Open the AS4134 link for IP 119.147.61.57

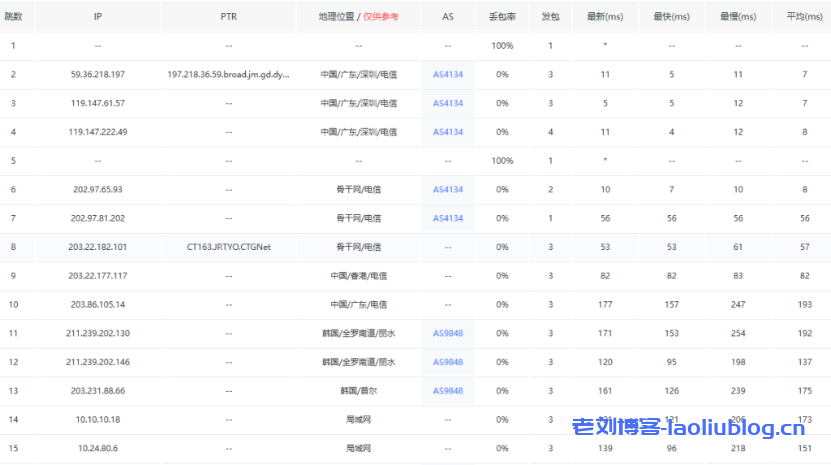(448, 103)
